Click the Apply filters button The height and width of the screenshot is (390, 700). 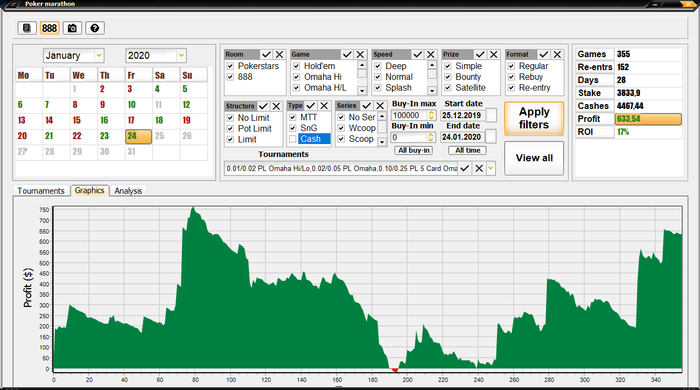pyautogui.click(x=534, y=118)
